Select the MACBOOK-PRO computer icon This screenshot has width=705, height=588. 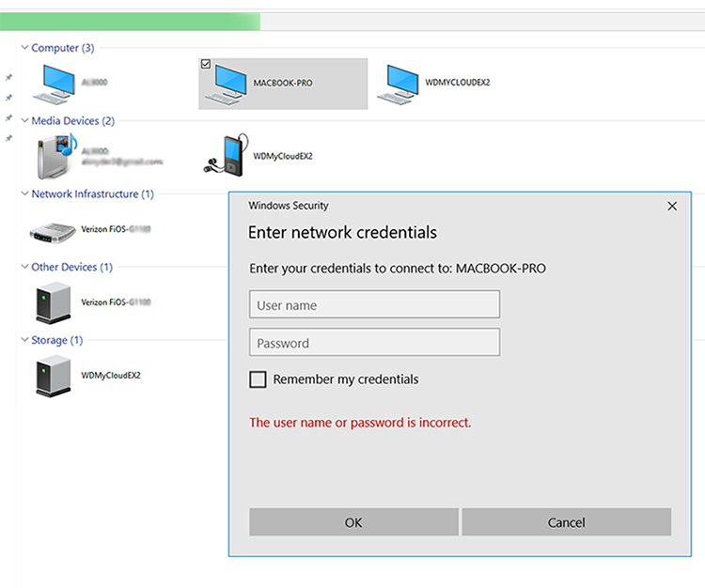coord(227,85)
